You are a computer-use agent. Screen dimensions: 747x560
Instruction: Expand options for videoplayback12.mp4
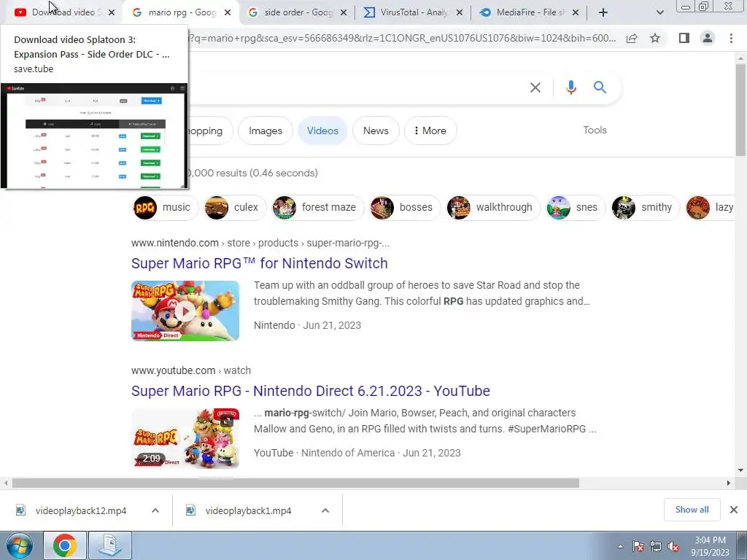155,510
